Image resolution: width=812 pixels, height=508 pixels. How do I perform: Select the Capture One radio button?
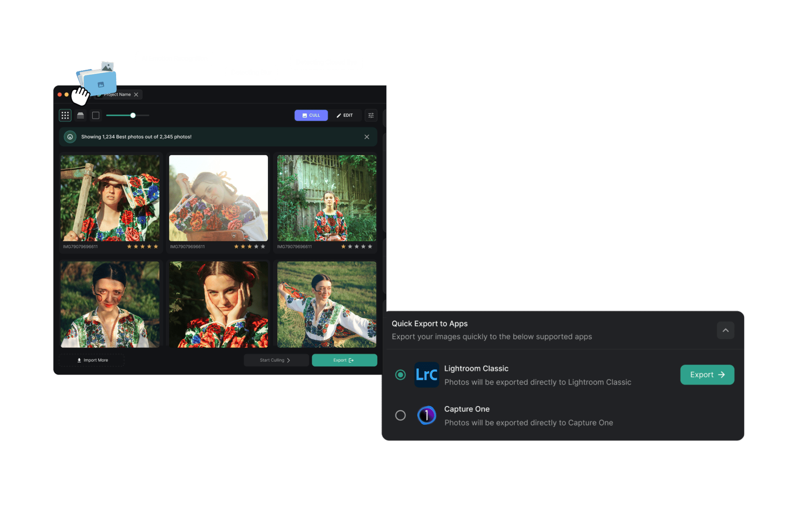click(400, 415)
